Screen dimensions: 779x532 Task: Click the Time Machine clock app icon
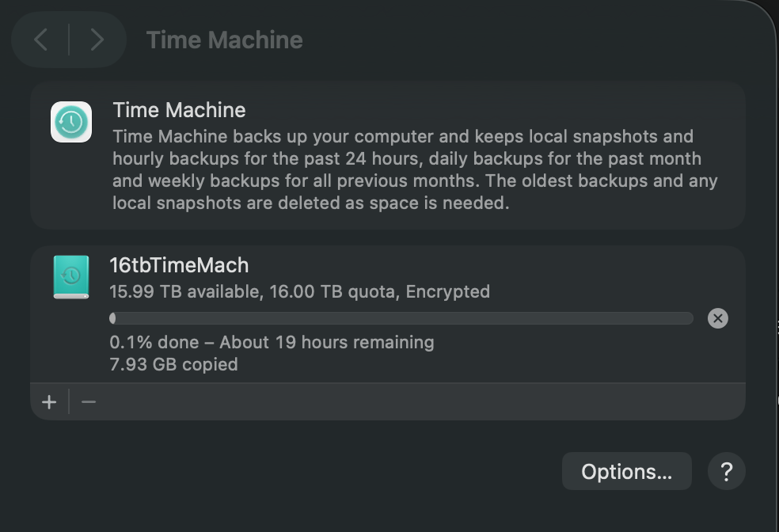(x=71, y=122)
